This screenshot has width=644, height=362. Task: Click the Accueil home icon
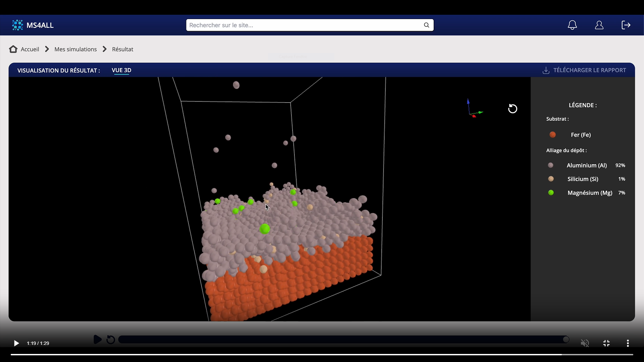(x=13, y=49)
